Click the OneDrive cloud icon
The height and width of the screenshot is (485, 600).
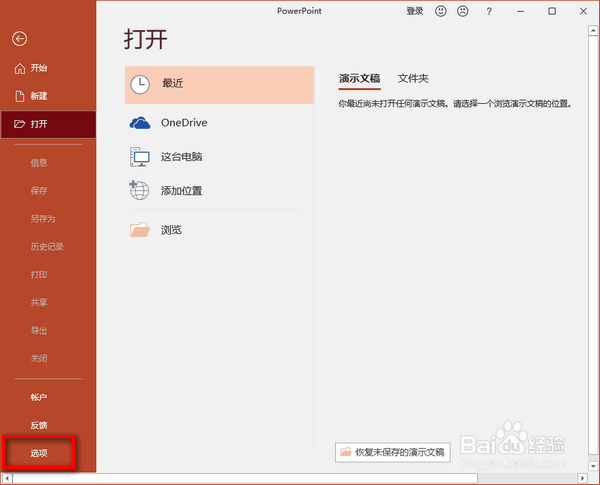(x=140, y=123)
